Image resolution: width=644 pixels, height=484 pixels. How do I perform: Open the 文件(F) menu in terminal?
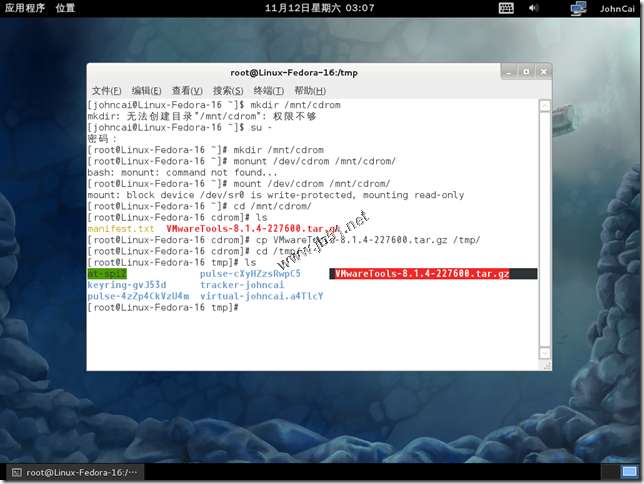106,91
